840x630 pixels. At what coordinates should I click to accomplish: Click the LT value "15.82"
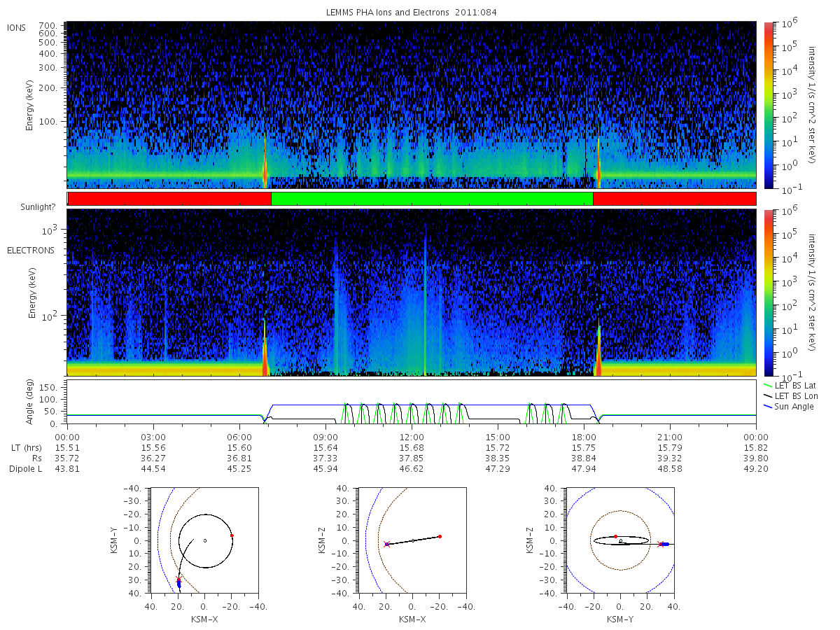coord(756,448)
